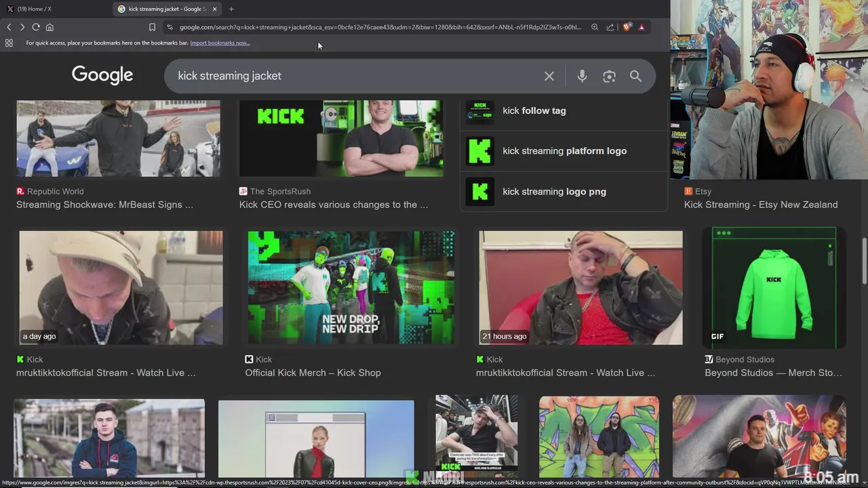
Task: Open a new browser tab
Action: pyautogui.click(x=231, y=9)
